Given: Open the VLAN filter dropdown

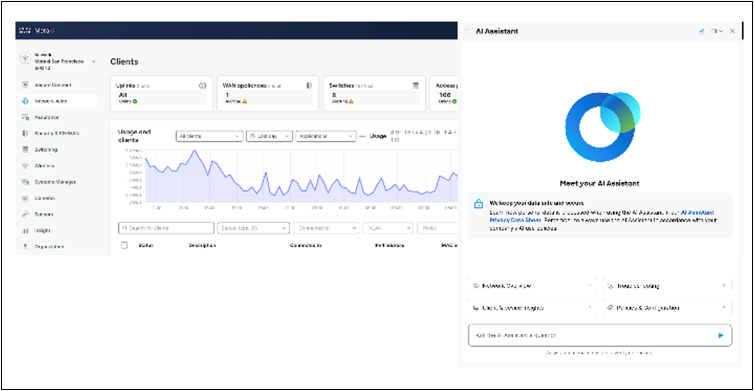Looking at the screenshot, I should pos(388,228).
